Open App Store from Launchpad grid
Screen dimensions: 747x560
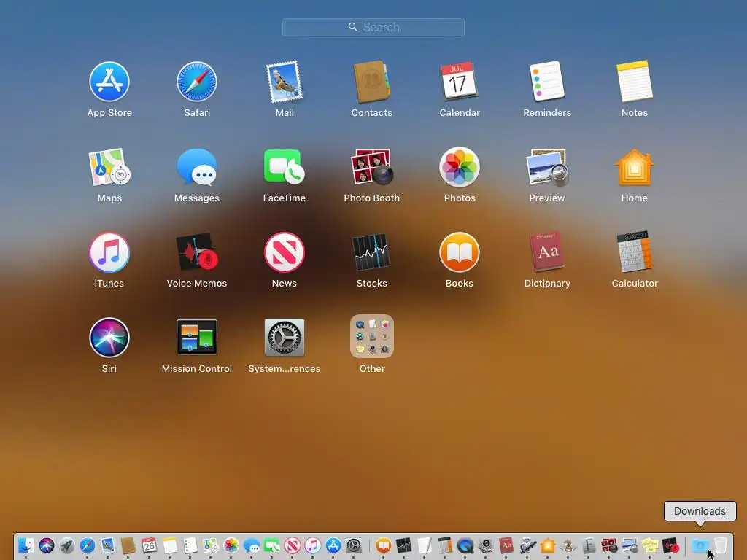point(109,82)
